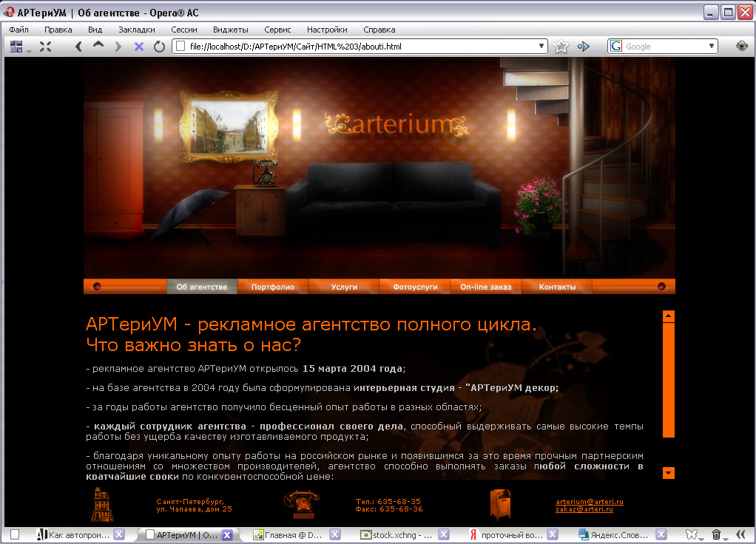Click the small arrow below Speed Dial icon
Screen dimensions: 756x544
pyautogui.click(x=29, y=50)
